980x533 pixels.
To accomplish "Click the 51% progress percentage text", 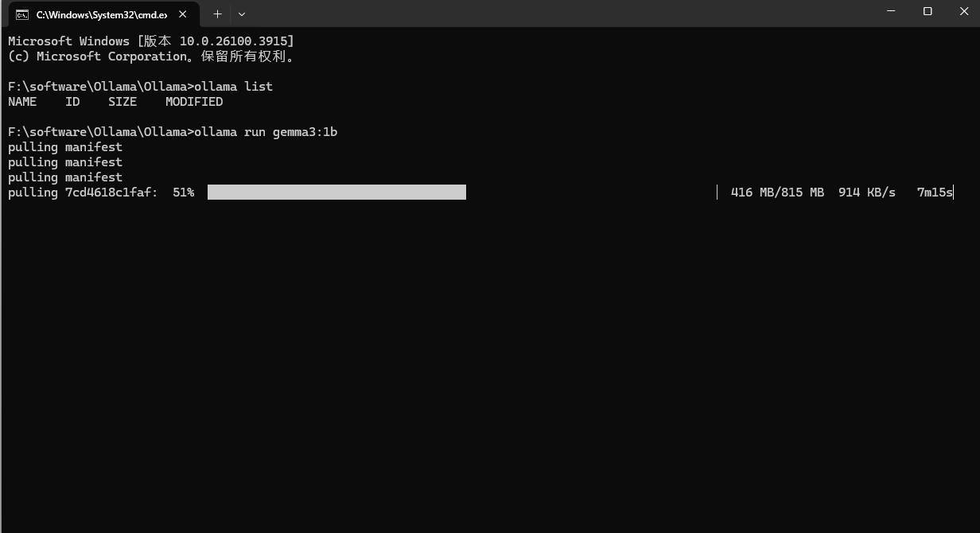I will 183,193.
